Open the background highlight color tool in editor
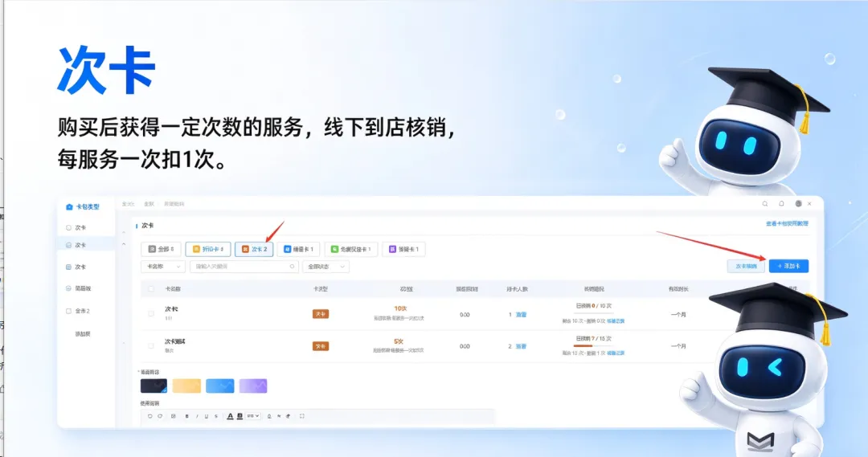Screen dimensions: 868x457 coord(240,416)
